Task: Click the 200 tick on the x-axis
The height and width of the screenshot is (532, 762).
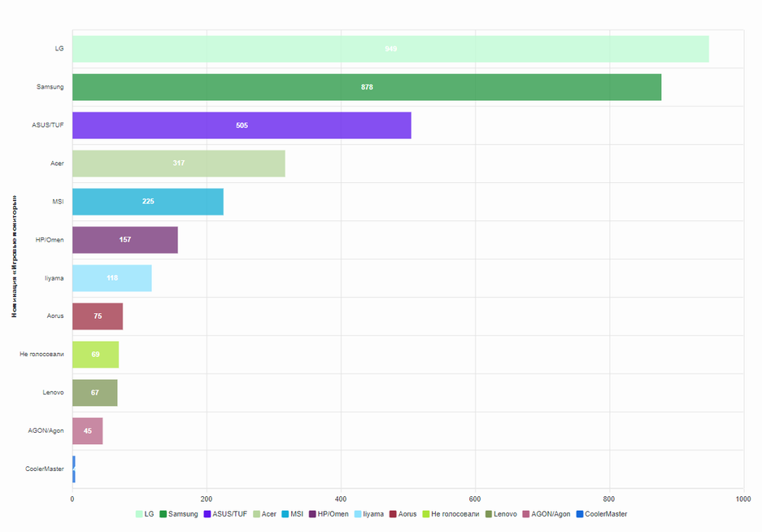Action: click(207, 499)
